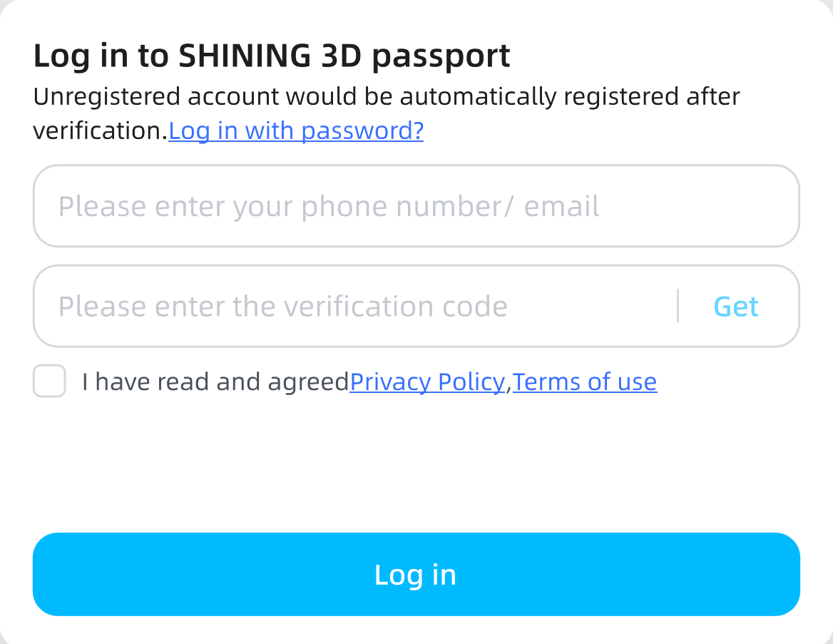Switch to password login mode
Viewport: 833px width, 644px height.
[296, 131]
